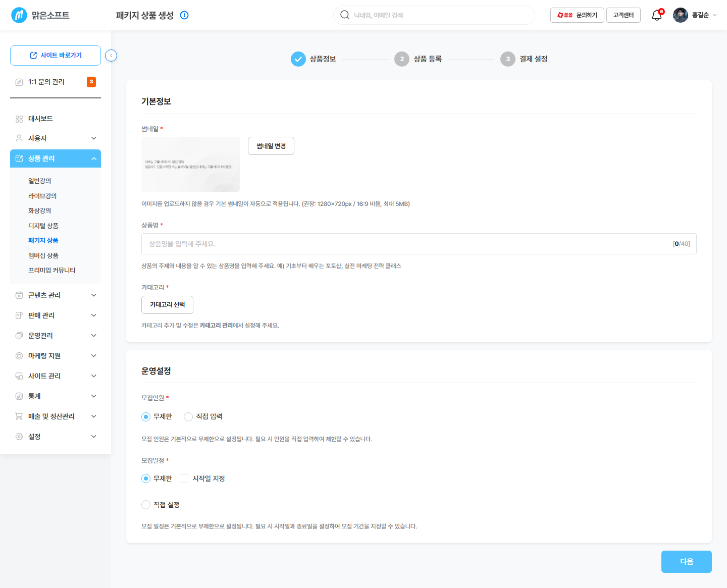Click the 설정 gear icon

point(19,437)
